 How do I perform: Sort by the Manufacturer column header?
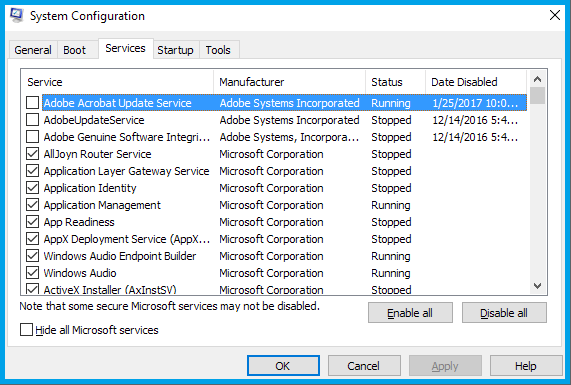coord(290,82)
